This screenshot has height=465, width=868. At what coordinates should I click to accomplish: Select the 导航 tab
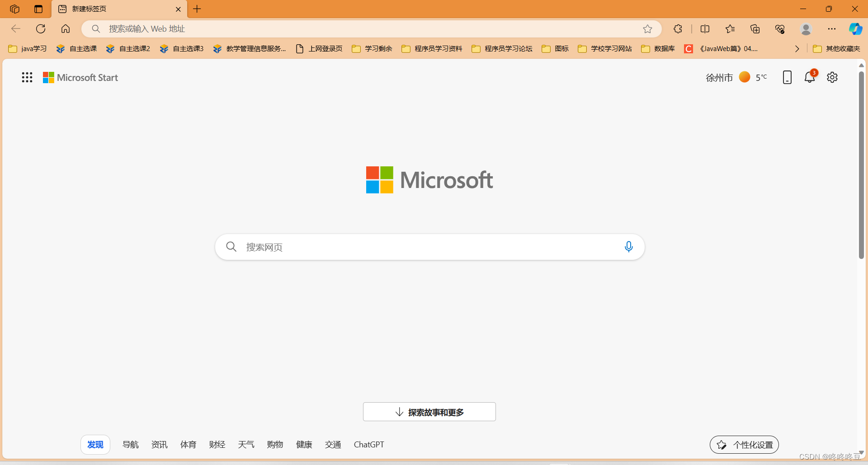click(x=131, y=445)
